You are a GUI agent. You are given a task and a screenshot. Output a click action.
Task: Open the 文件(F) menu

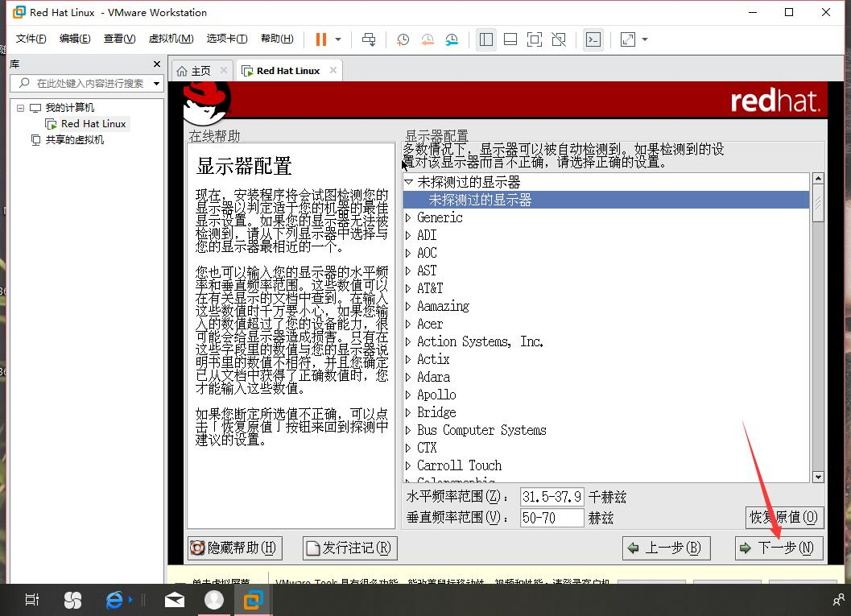point(31,39)
